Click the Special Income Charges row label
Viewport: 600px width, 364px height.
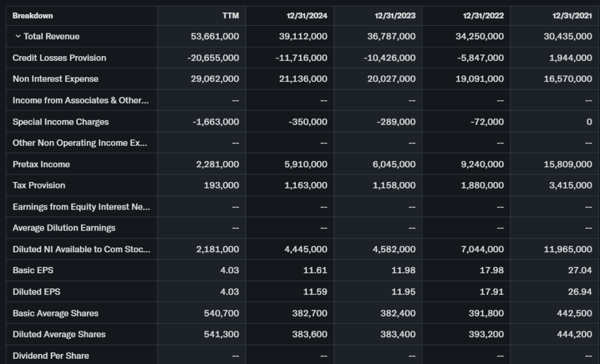[x=60, y=122]
